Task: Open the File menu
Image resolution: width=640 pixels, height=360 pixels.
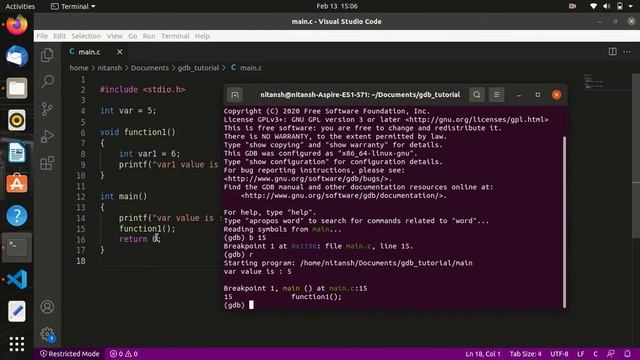Action: [x=42, y=36]
